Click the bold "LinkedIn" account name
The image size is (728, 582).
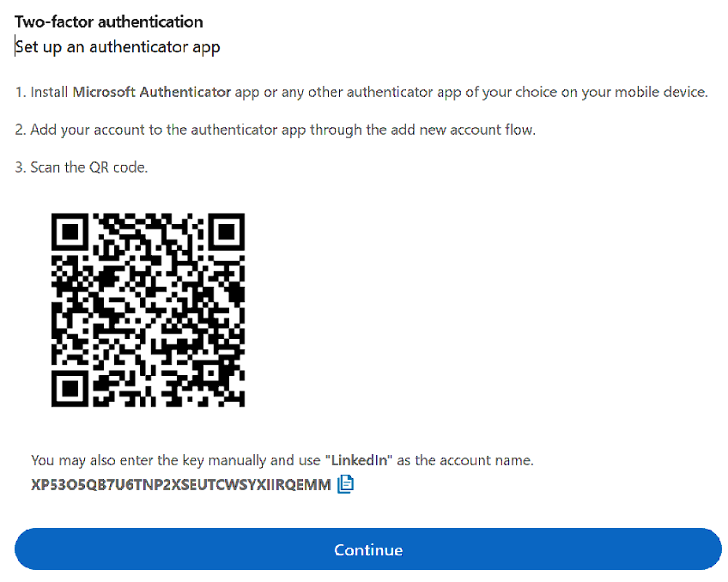coord(359,460)
